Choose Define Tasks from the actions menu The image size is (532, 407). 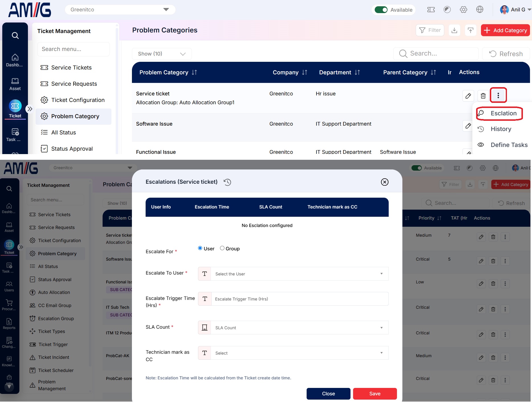pos(502,145)
